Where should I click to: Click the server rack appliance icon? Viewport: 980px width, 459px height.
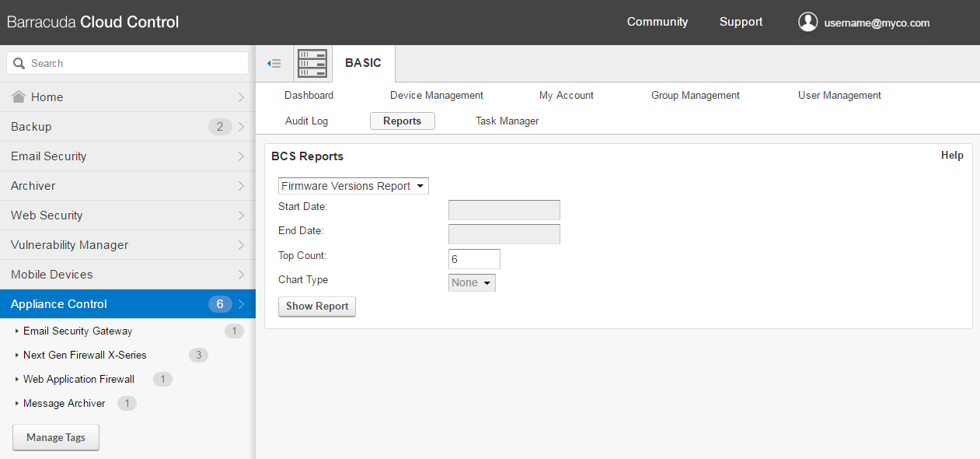click(x=312, y=63)
